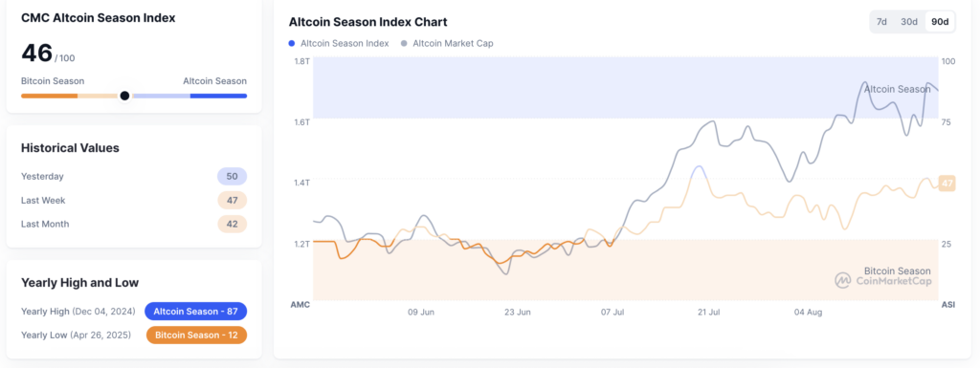980x368 pixels.
Task: Click the Yesterday value badge 50
Action: [x=232, y=177]
